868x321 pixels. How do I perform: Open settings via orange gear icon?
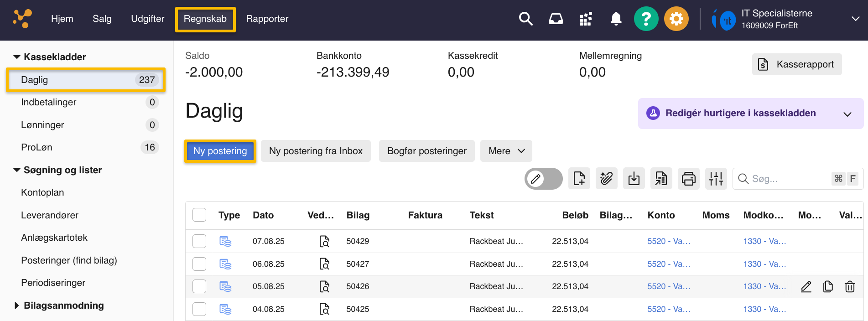[676, 19]
